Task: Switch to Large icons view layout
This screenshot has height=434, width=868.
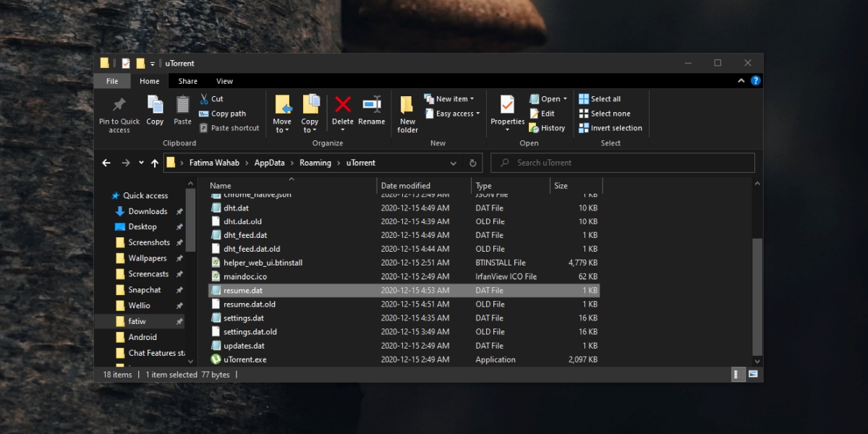Action: coord(753,374)
